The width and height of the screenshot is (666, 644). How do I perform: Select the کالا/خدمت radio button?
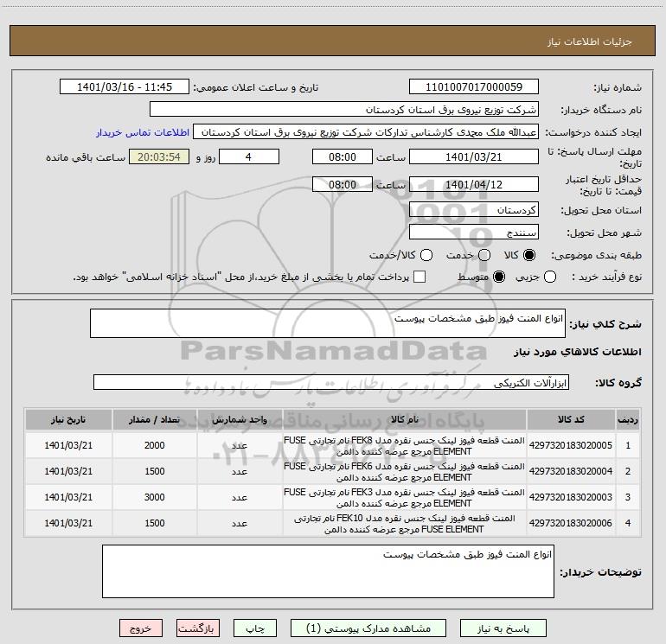[x=426, y=255]
